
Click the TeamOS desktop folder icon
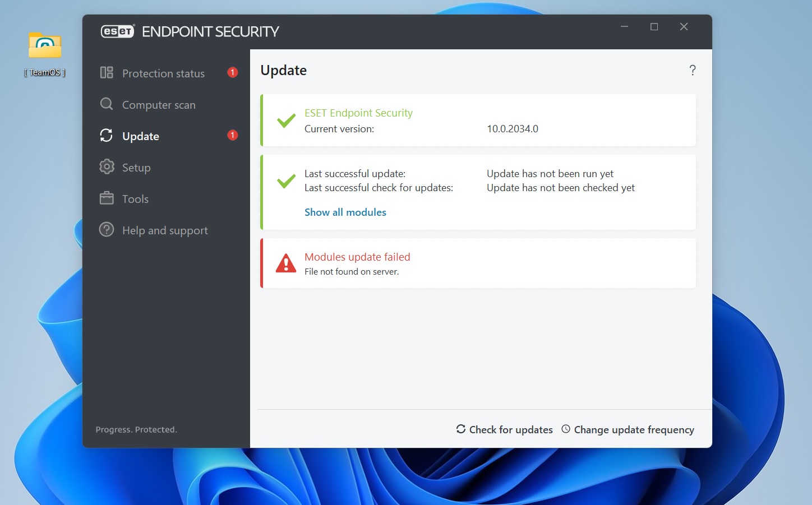tap(45, 47)
